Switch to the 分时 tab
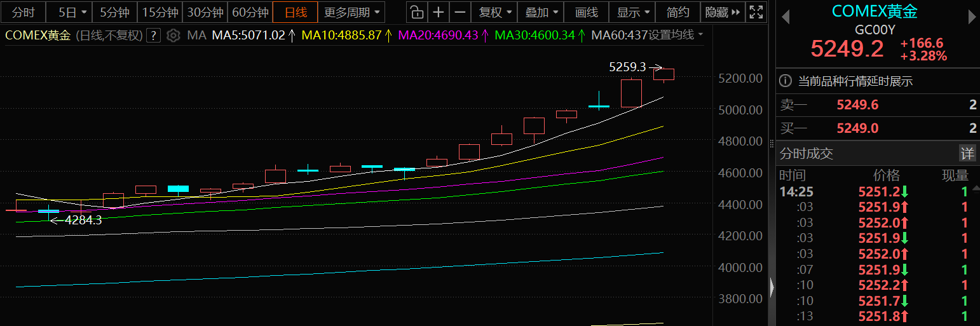The image size is (980, 326). point(24,12)
